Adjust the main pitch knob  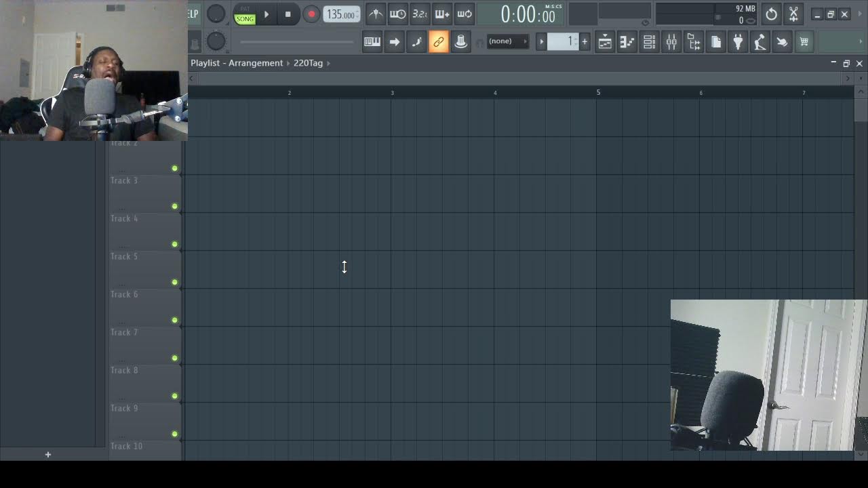216,41
